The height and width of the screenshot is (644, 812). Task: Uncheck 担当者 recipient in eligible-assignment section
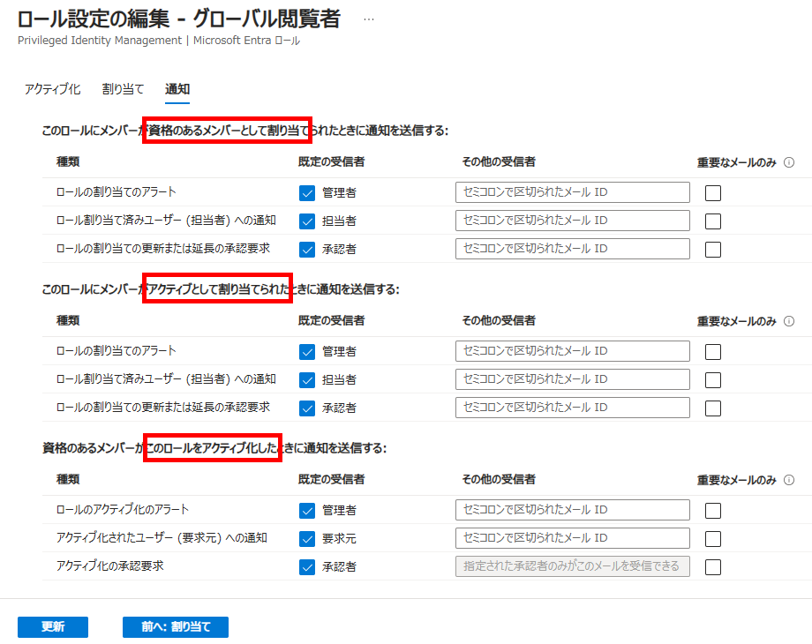307,221
